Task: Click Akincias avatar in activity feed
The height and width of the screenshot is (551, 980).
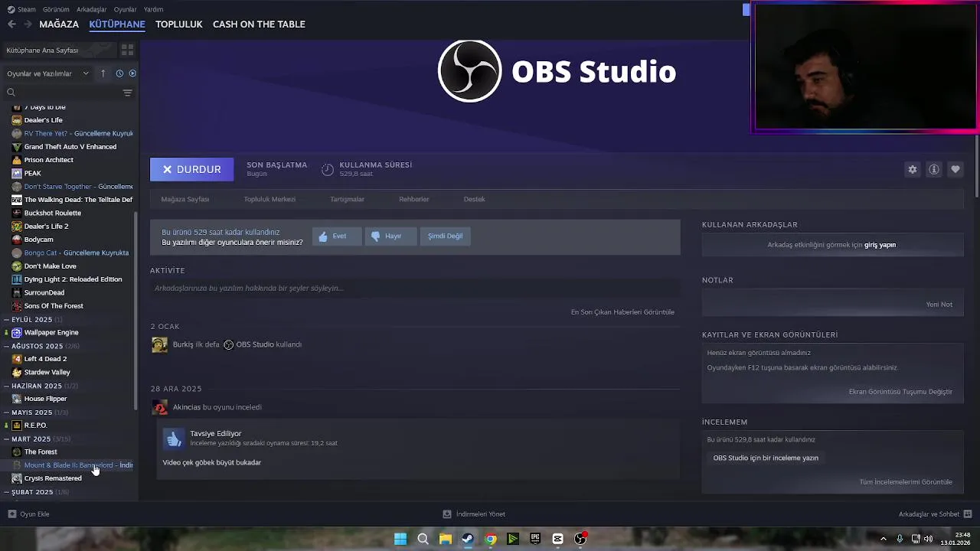Action: (159, 407)
